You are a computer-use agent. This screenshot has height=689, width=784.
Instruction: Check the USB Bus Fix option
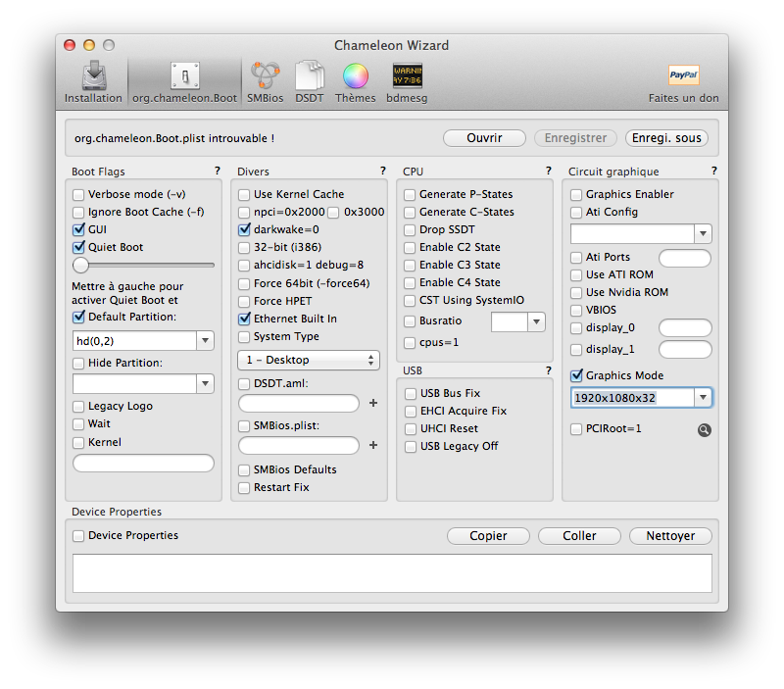(411, 393)
